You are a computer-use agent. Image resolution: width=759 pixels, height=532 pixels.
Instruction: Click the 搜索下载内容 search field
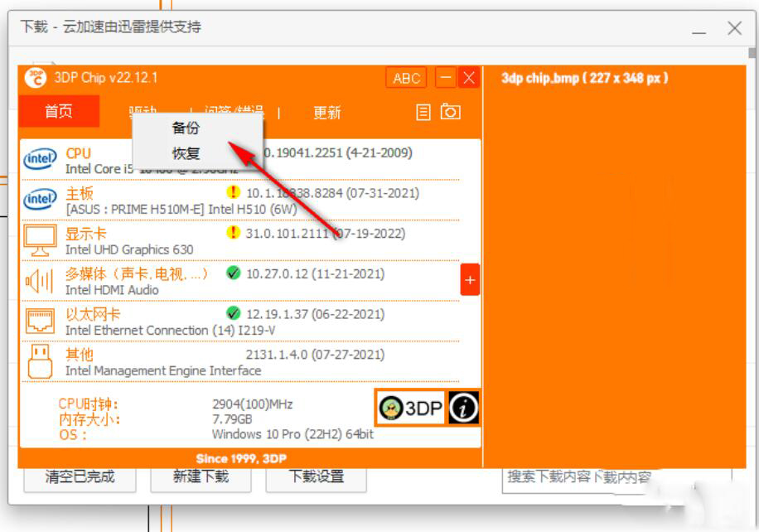click(580, 476)
